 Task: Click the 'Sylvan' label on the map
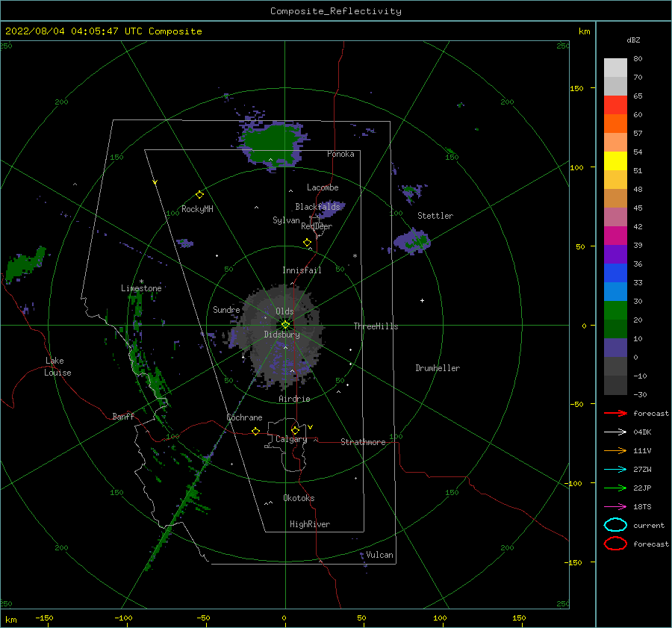(x=286, y=220)
